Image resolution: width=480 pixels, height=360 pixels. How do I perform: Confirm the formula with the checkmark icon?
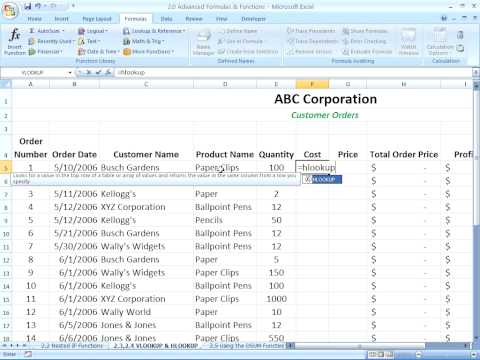coord(98,72)
